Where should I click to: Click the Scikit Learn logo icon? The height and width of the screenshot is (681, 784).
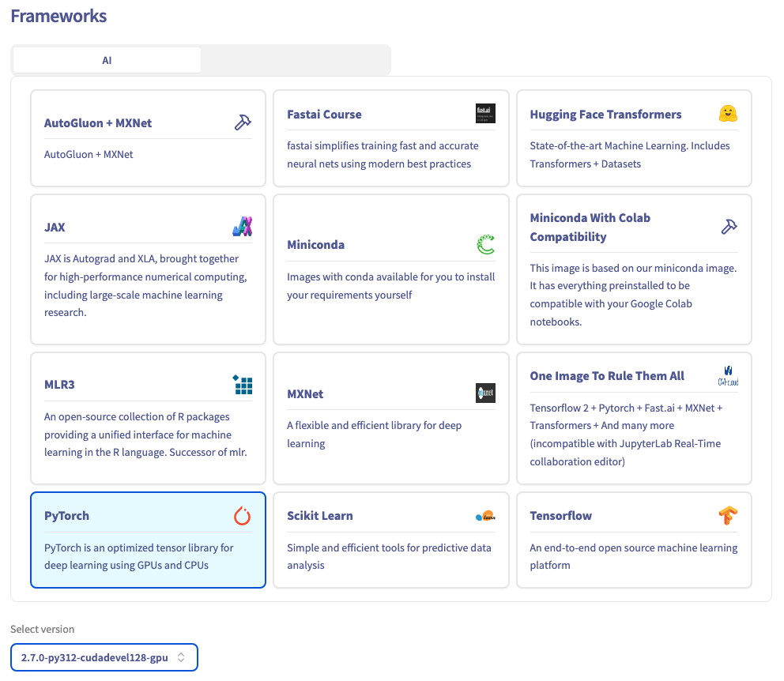(x=485, y=516)
